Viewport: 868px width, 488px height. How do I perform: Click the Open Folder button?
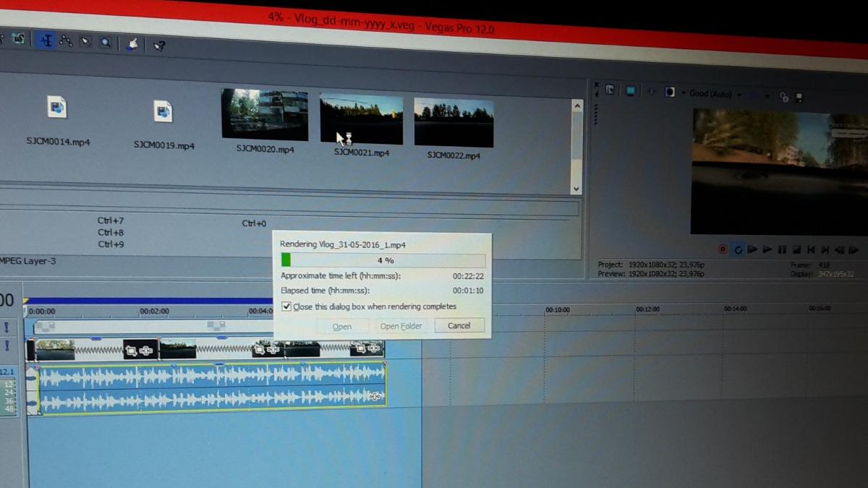[401, 326]
